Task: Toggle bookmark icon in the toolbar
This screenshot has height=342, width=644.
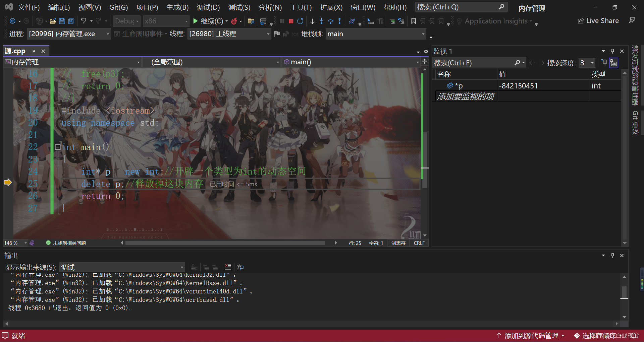Action: click(x=414, y=21)
